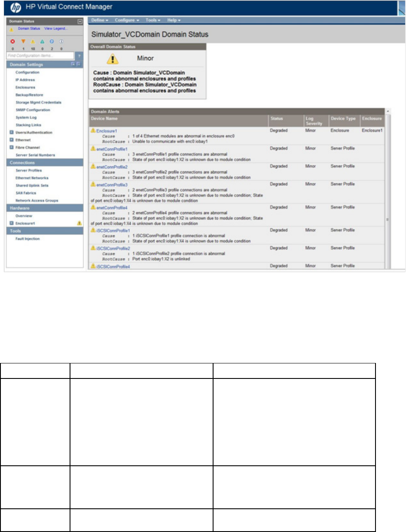
Task: Click the warning icon beside the Domain Status link
Action: coord(12,29)
